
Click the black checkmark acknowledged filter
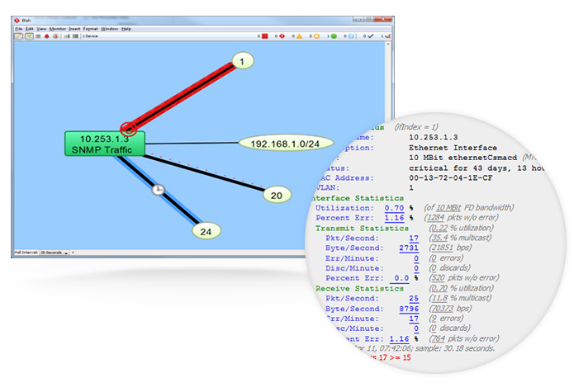tap(370, 36)
